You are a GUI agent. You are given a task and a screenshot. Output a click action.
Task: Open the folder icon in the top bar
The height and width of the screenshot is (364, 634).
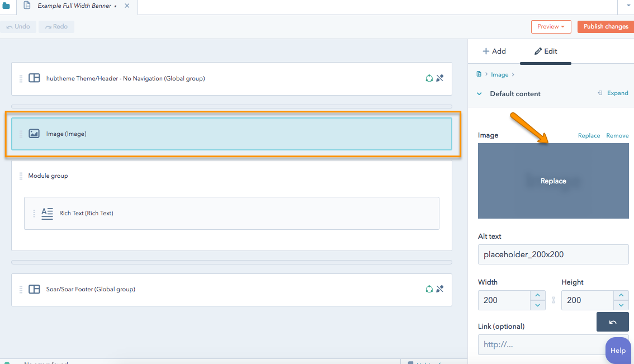coord(7,7)
